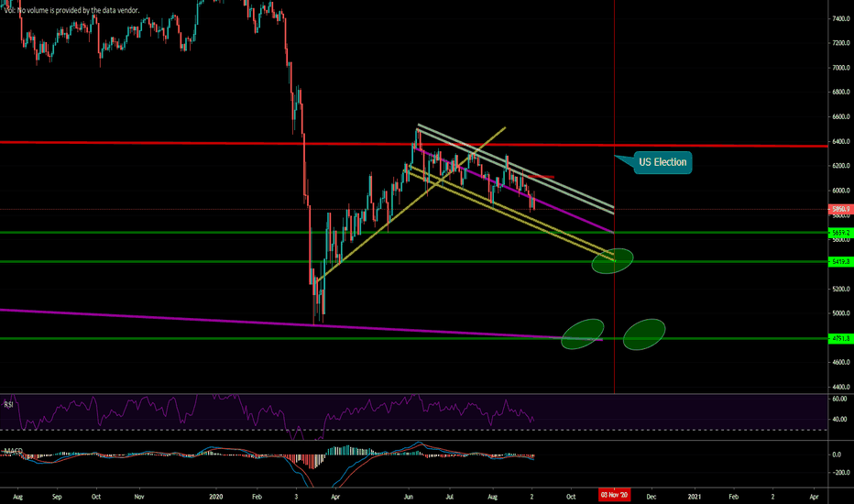Click the 2020 label on time axis
Image resolution: width=854 pixels, height=504 pixels.
pyautogui.click(x=215, y=497)
